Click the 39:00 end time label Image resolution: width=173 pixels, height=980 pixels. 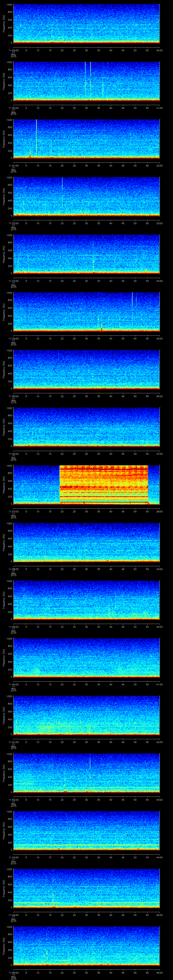[159, 569]
